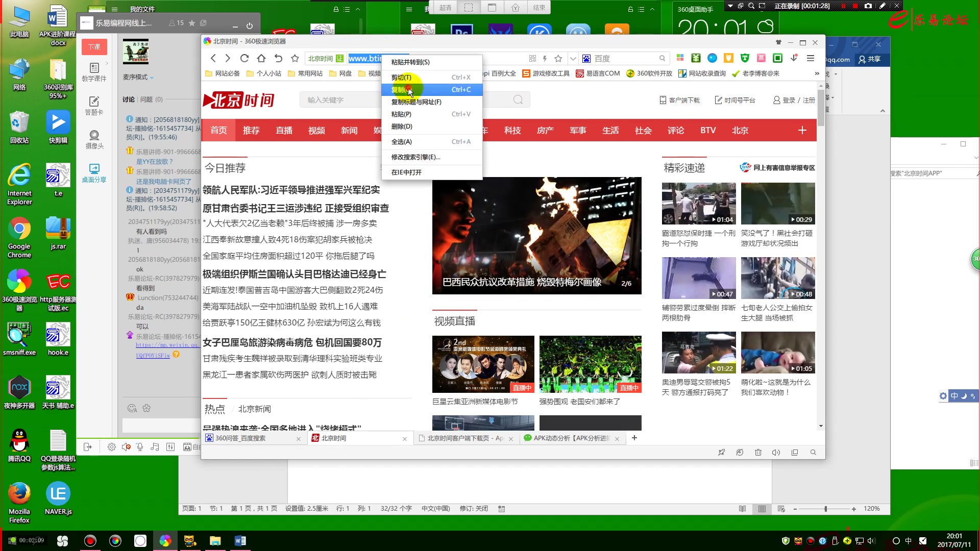Click the 修改搜索引擎(E) menu option
This screenshot has width=980, height=551.
pos(415,157)
